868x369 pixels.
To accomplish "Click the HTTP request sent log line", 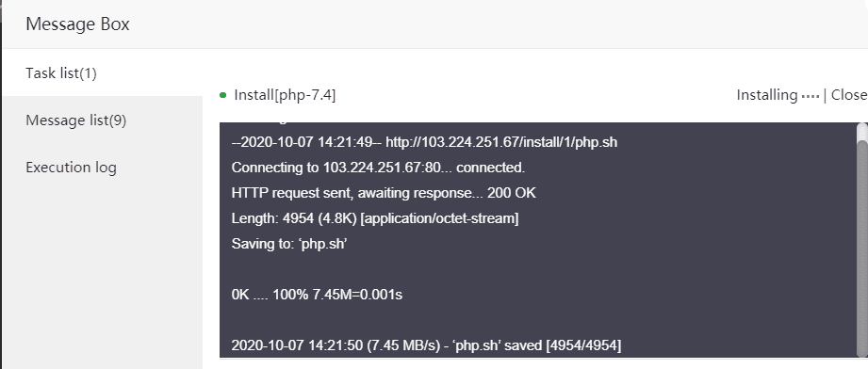I will (384, 193).
